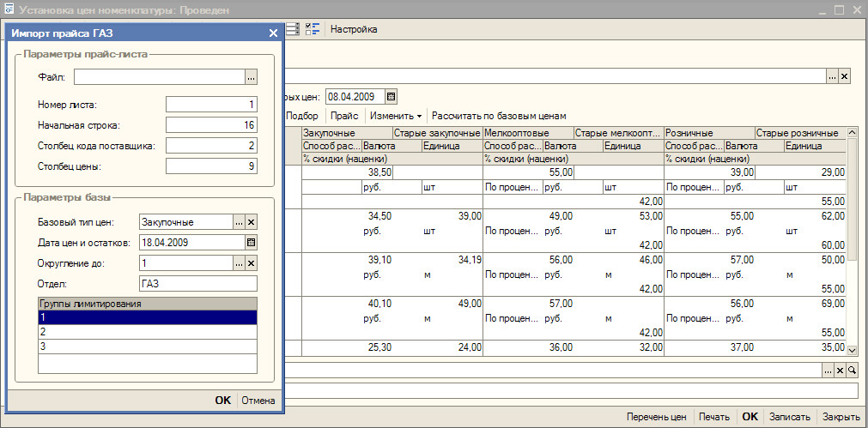Close the Импорт прайса ГАЗ dialog

tap(273, 33)
